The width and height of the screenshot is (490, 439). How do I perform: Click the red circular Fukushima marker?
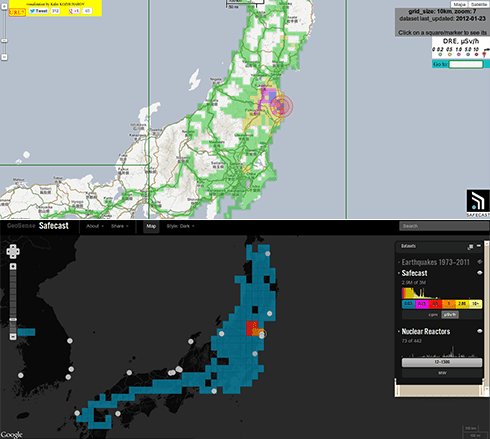[x=282, y=106]
